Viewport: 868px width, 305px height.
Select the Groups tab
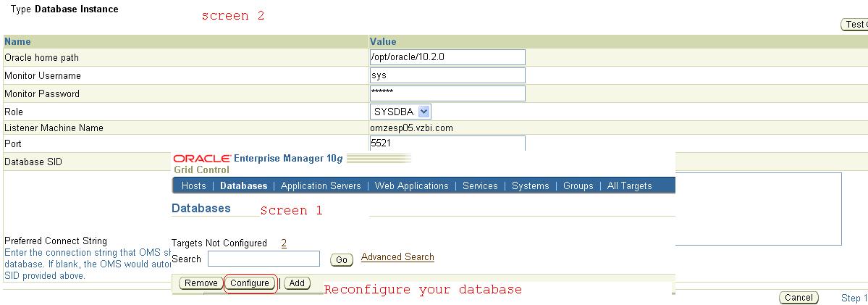point(578,186)
